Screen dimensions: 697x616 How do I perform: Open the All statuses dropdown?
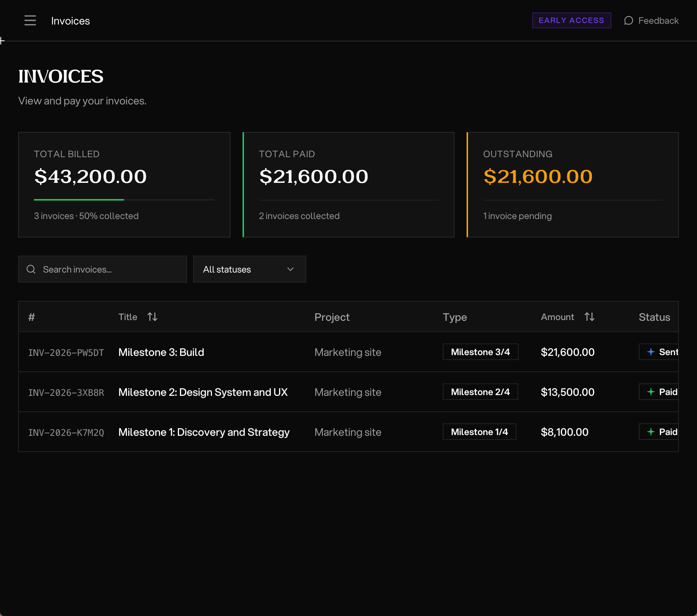click(249, 269)
